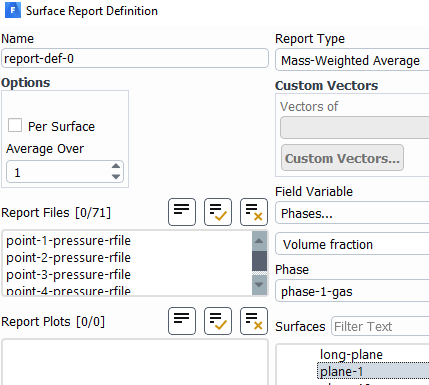Deselect all Report Files icon
The image size is (429, 385).
tap(254, 212)
